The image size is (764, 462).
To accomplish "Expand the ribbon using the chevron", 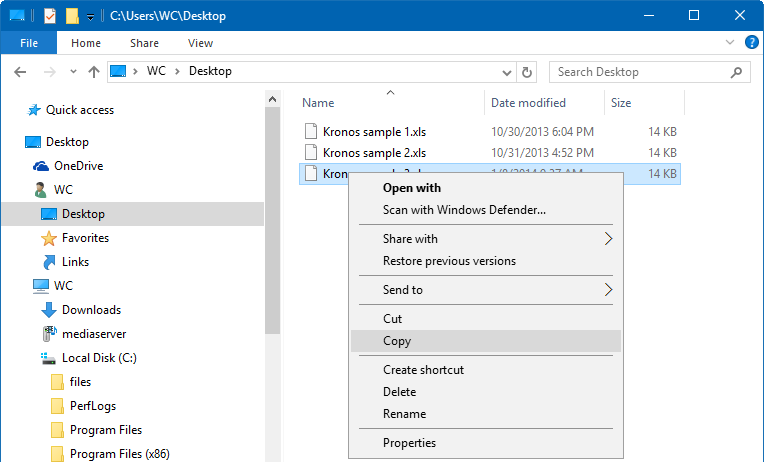I will click(728, 44).
